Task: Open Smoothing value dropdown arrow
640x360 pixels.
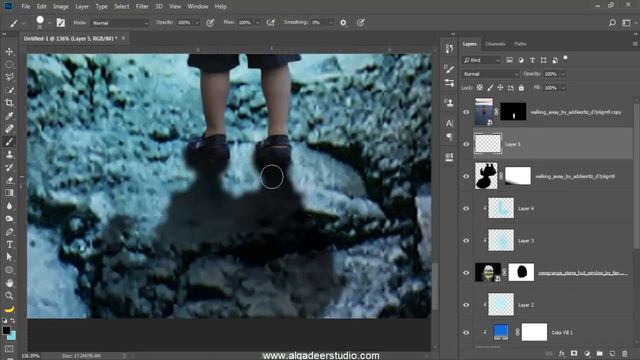Action: point(331,23)
